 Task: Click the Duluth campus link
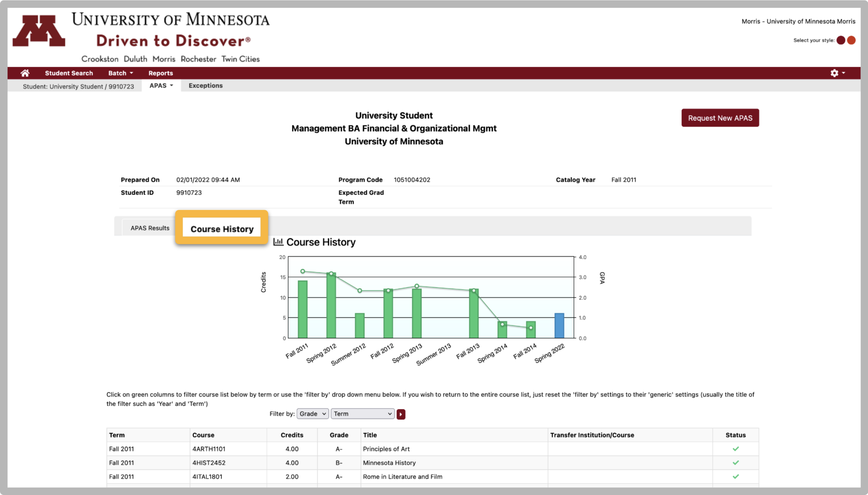[x=136, y=59]
